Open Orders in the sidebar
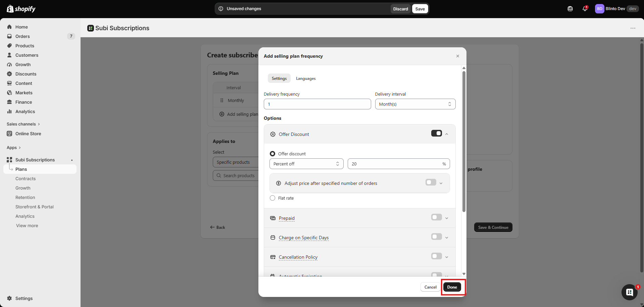This screenshot has height=307, width=644. (x=22, y=36)
